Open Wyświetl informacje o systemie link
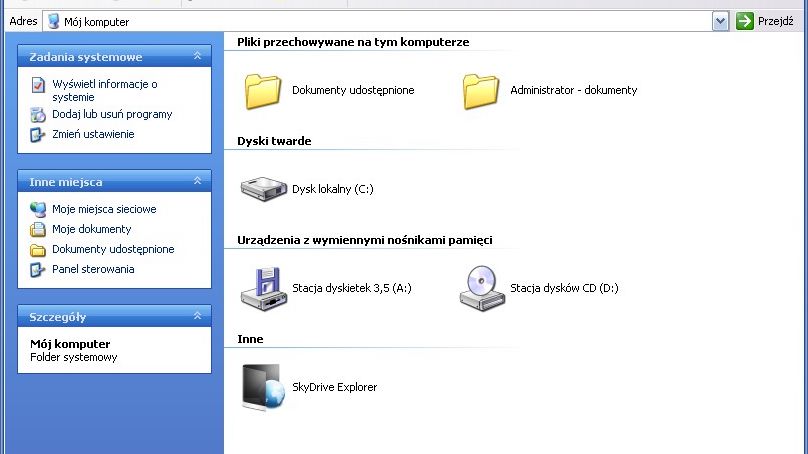 click(x=105, y=91)
